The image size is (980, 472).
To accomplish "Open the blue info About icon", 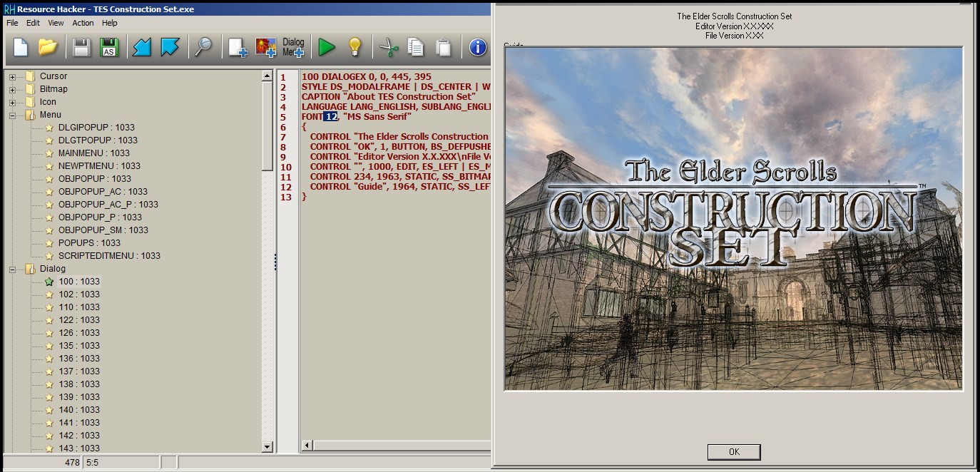I will [x=477, y=48].
